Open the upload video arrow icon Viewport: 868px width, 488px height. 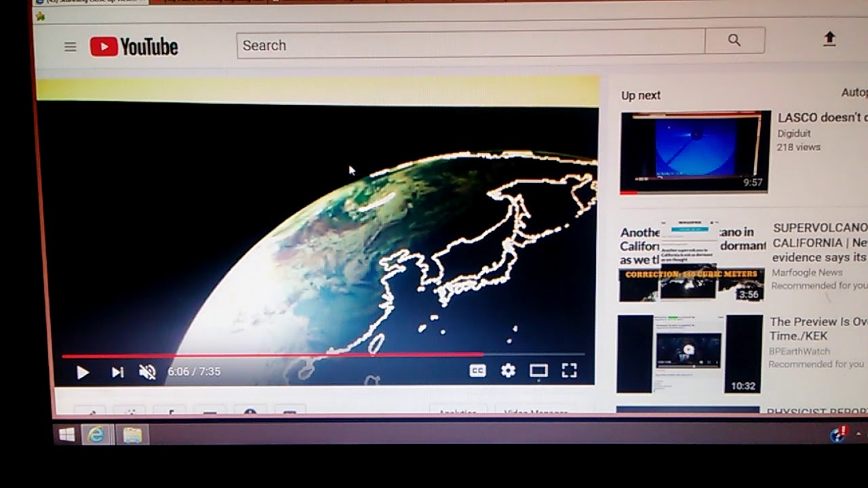[x=829, y=39]
